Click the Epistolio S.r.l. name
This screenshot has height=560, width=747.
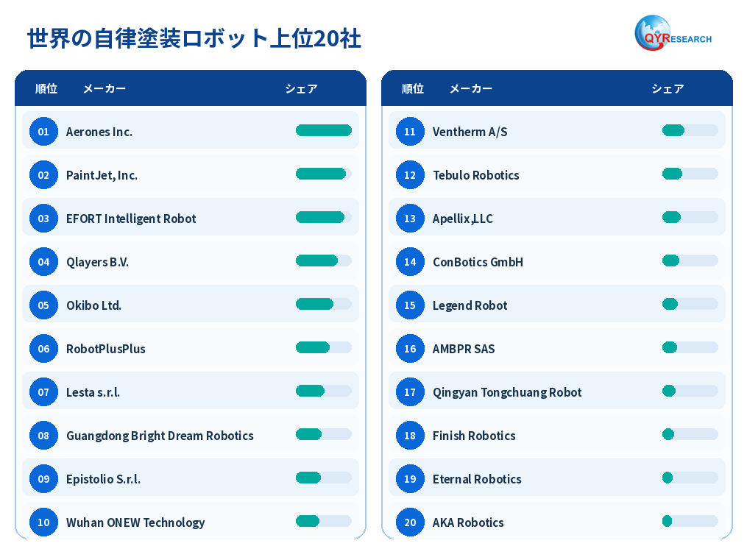pos(103,479)
